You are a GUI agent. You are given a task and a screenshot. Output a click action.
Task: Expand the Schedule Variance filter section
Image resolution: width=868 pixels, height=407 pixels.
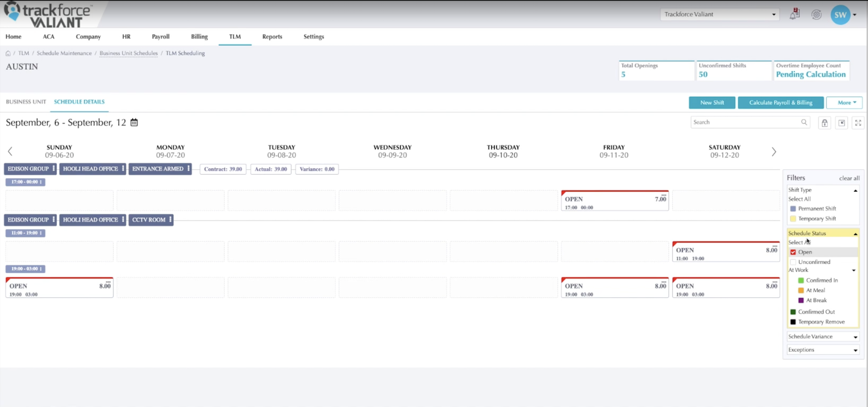coord(823,337)
